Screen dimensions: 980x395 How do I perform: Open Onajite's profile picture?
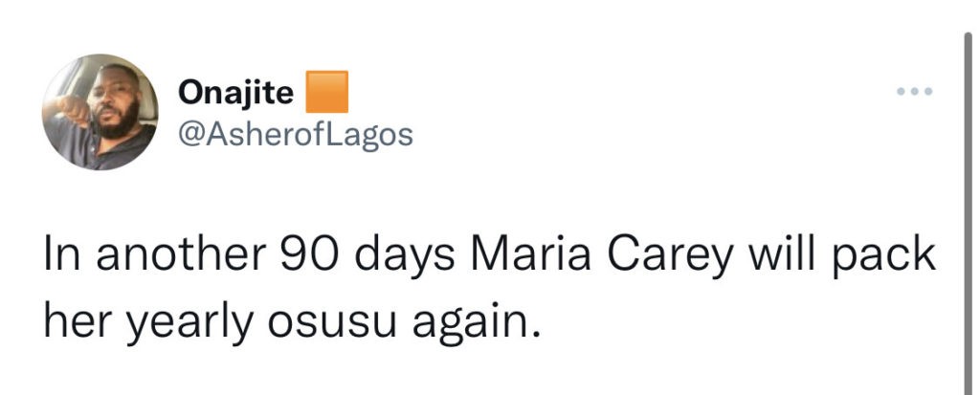pos(100,111)
